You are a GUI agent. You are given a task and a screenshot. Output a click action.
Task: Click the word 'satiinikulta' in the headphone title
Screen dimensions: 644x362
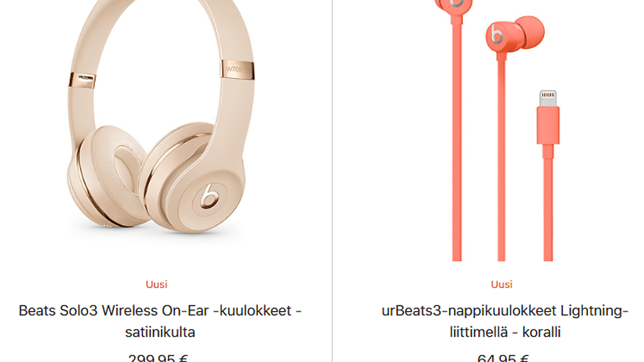(160, 332)
